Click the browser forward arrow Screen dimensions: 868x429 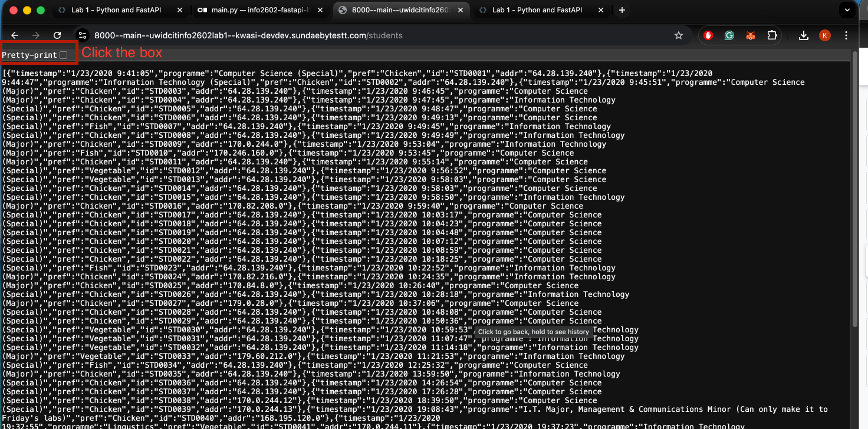click(36, 35)
